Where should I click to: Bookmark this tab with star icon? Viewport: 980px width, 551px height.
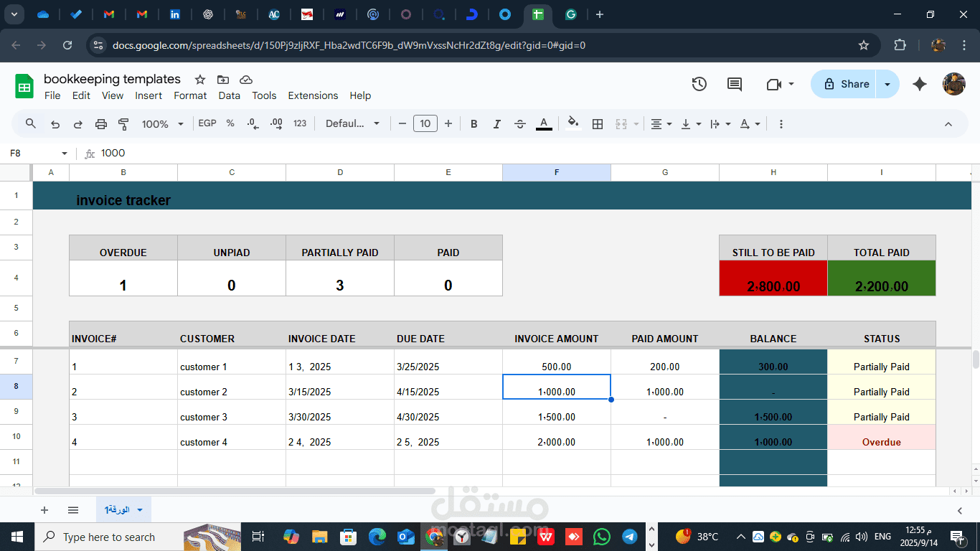pyautogui.click(x=864, y=45)
